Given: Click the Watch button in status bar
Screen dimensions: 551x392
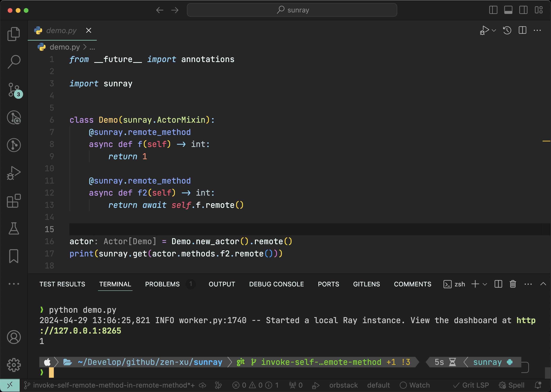Looking at the screenshot, I should pyautogui.click(x=415, y=385).
